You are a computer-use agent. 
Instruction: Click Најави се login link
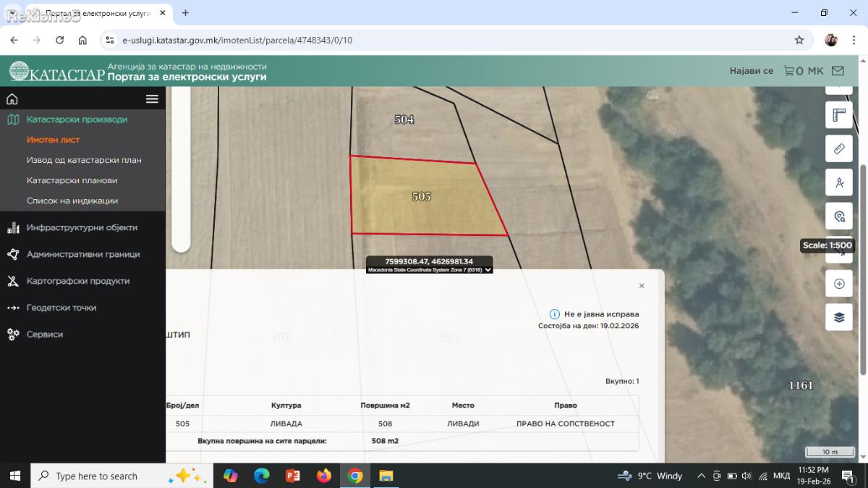tap(752, 71)
